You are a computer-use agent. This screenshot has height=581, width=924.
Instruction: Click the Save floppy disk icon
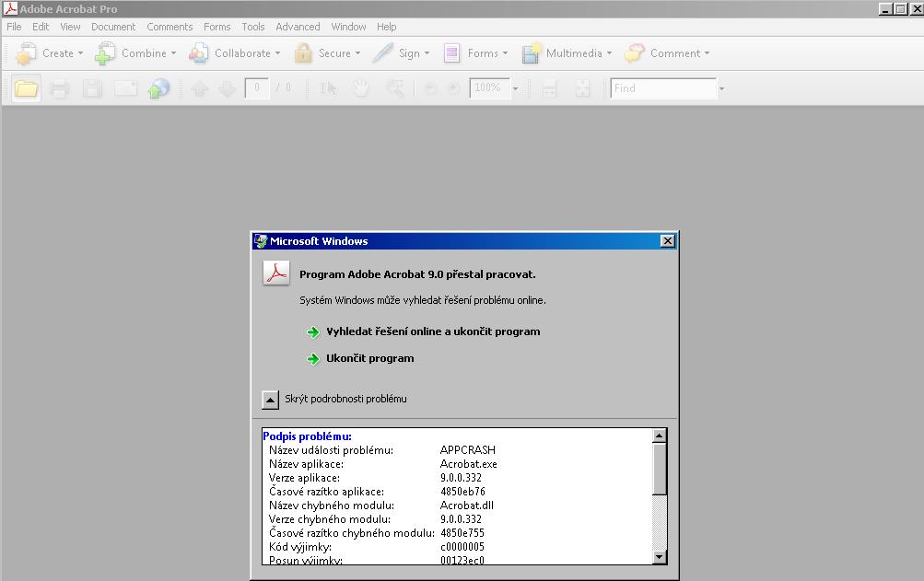click(92, 88)
